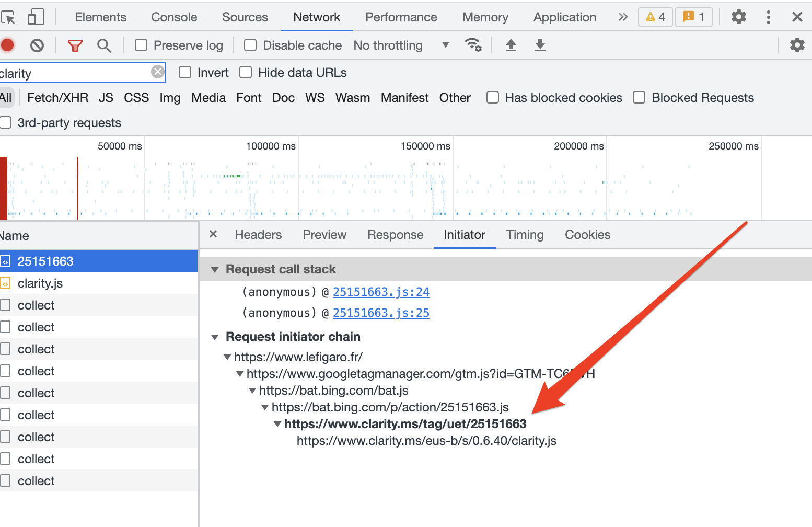Toggle the device toolbar icon
Viewport: 812px width, 527px height.
(x=36, y=17)
